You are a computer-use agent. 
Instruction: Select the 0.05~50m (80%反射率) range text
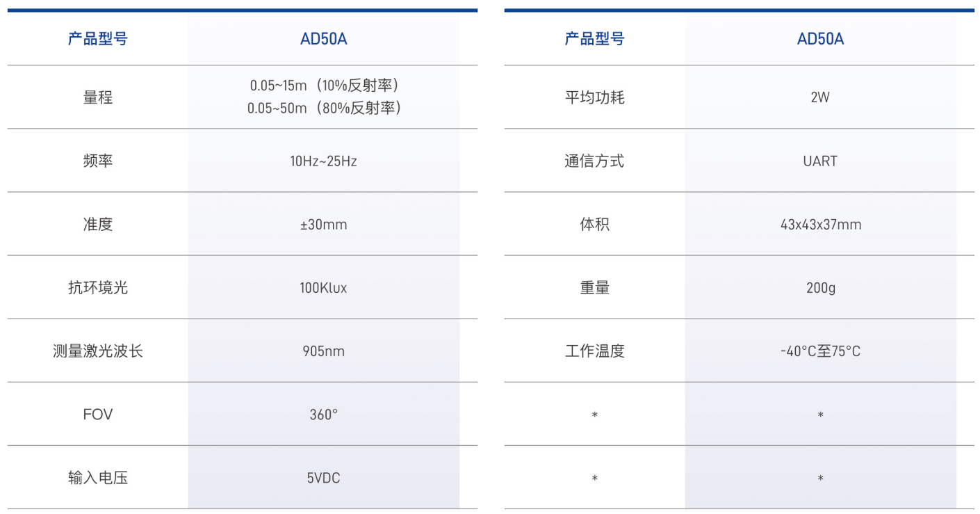323,109
